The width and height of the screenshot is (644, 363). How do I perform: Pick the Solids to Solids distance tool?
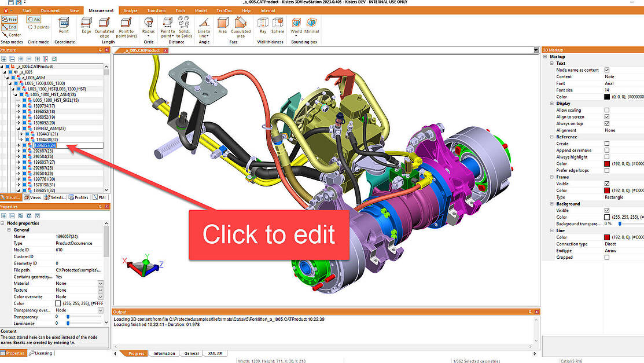[184, 26]
